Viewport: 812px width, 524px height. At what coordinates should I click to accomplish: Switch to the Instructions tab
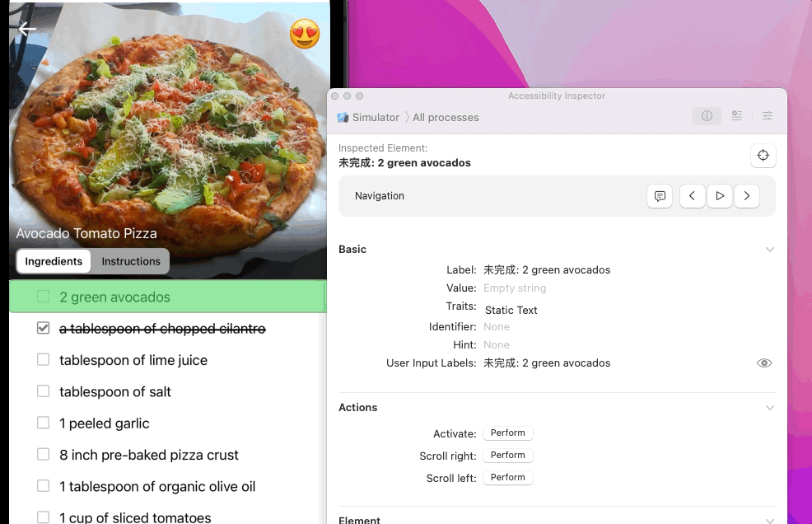tap(131, 261)
